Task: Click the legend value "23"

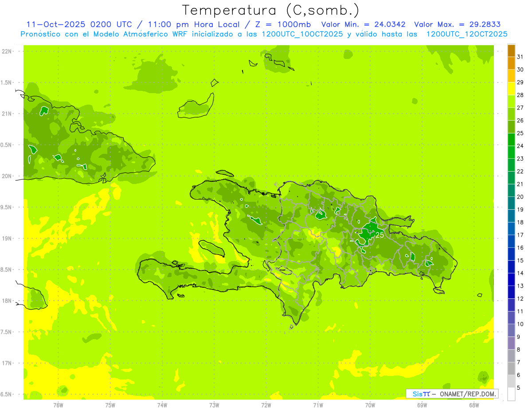Action: (520, 159)
